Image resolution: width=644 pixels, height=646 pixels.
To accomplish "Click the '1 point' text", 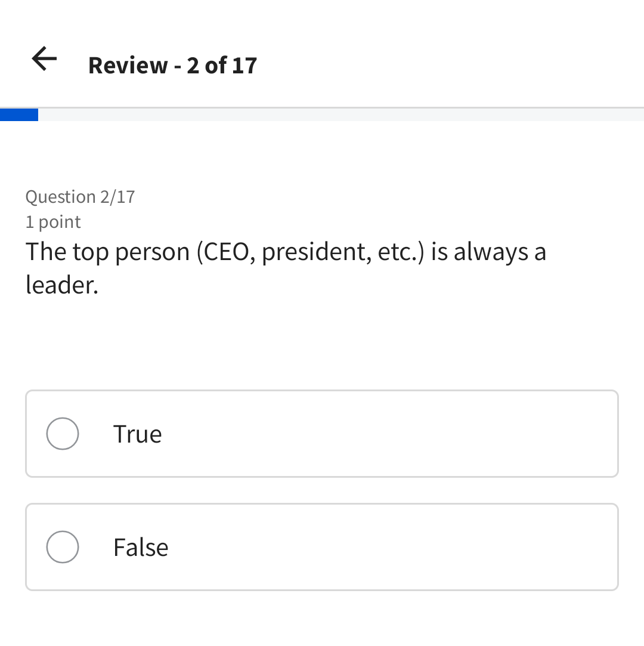I will (52, 221).
